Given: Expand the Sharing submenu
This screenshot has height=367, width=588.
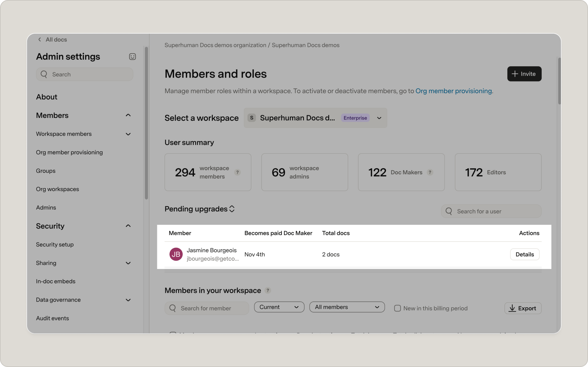Looking at the screenshot, I should click(x=128, y=263).
